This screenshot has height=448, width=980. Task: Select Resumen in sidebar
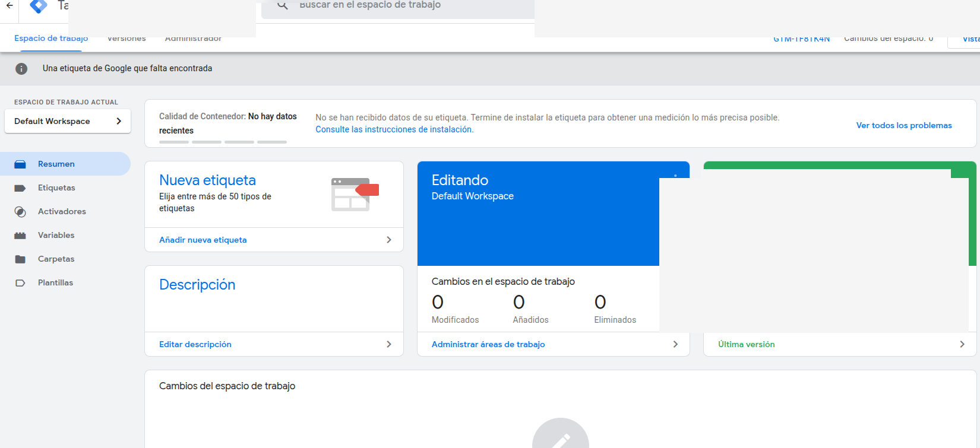(65, 164)
